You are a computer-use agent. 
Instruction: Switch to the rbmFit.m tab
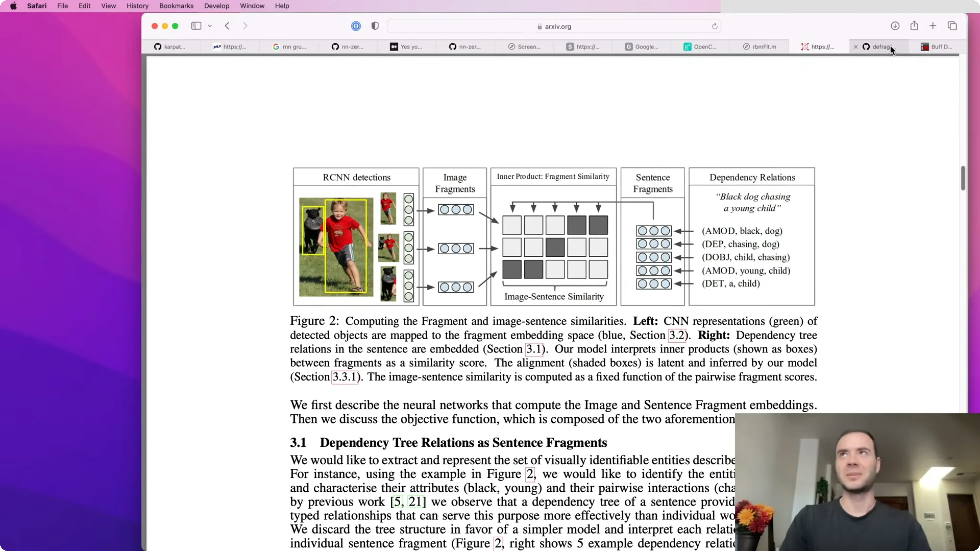759,46
